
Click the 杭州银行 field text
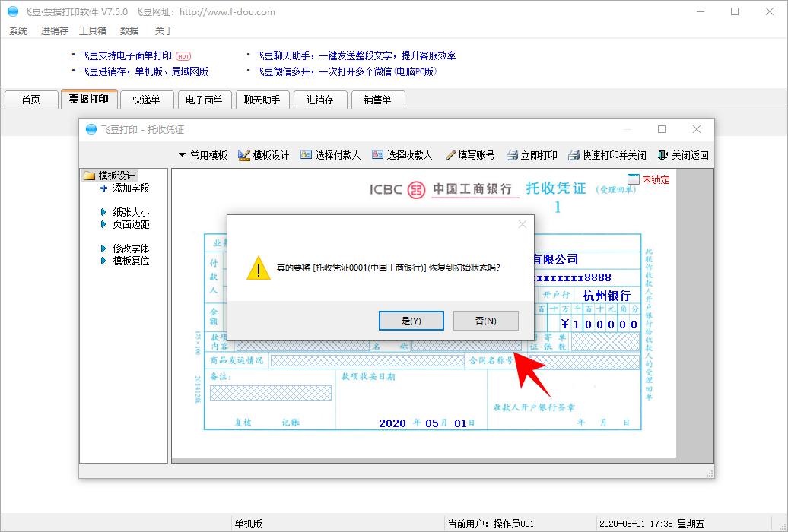pyautogui.click(x=606, y=295)
